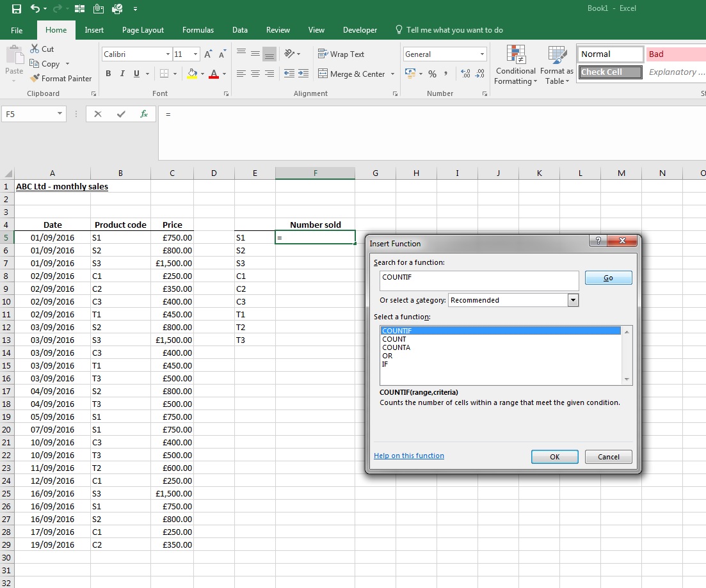Image resolution: width=706 pixels, height=588 pixels.
Task: Switch to the Formulas ribbon tab
Action: [x=198, y=30]
